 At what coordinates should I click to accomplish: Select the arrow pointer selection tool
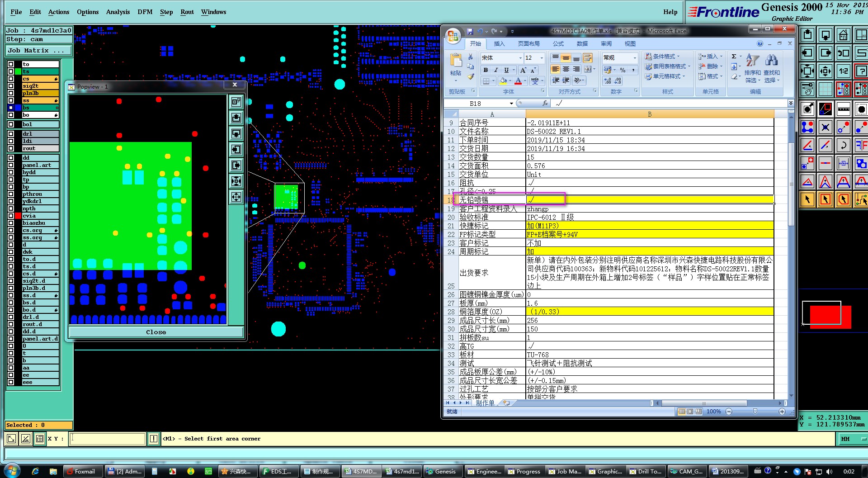[x=807, y=199]
